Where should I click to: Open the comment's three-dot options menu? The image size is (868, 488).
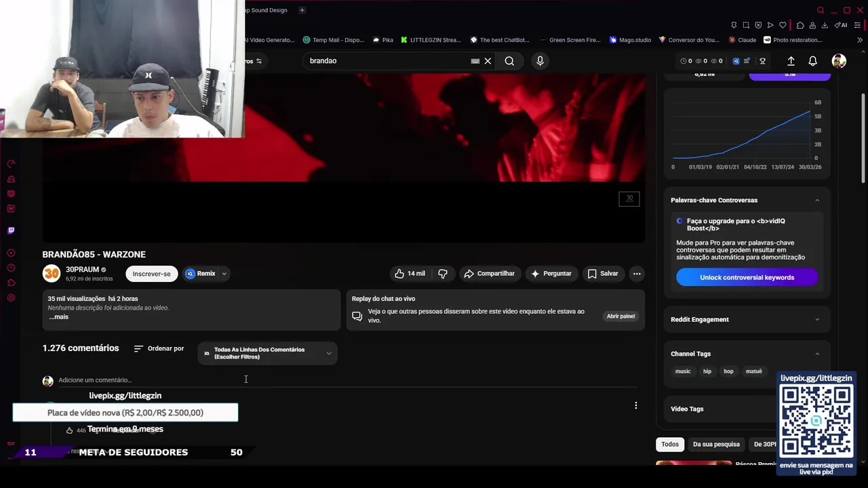[x=635, y=405]
